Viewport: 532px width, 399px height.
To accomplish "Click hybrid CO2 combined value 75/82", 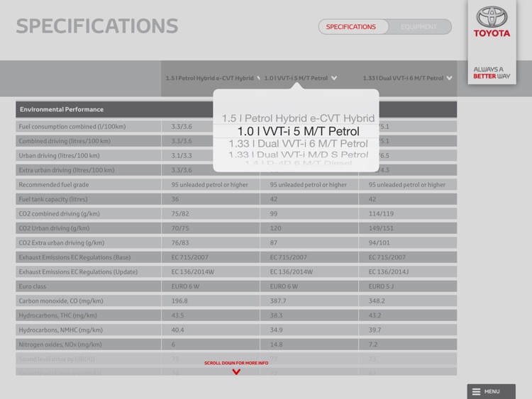I will pos(180,214).
